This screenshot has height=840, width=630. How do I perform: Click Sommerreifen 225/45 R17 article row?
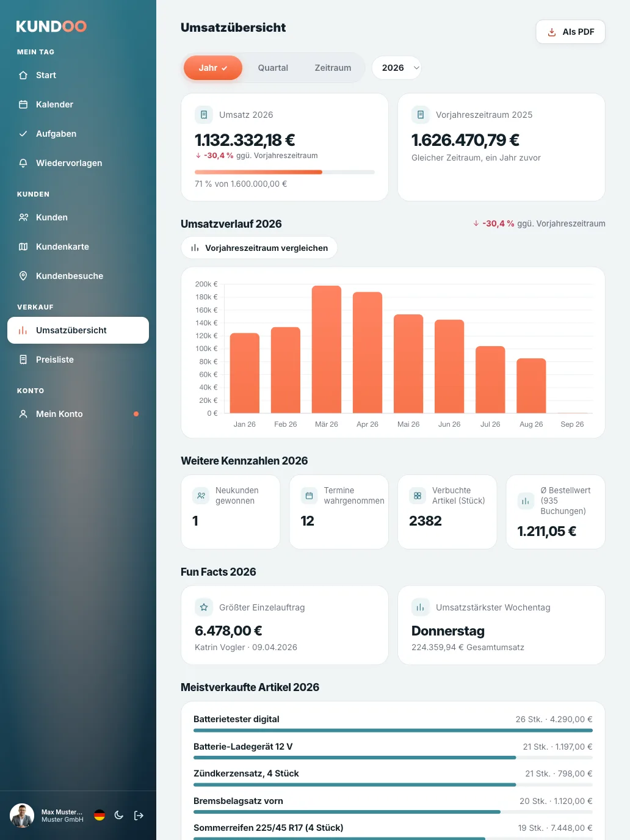click(393, 831)
